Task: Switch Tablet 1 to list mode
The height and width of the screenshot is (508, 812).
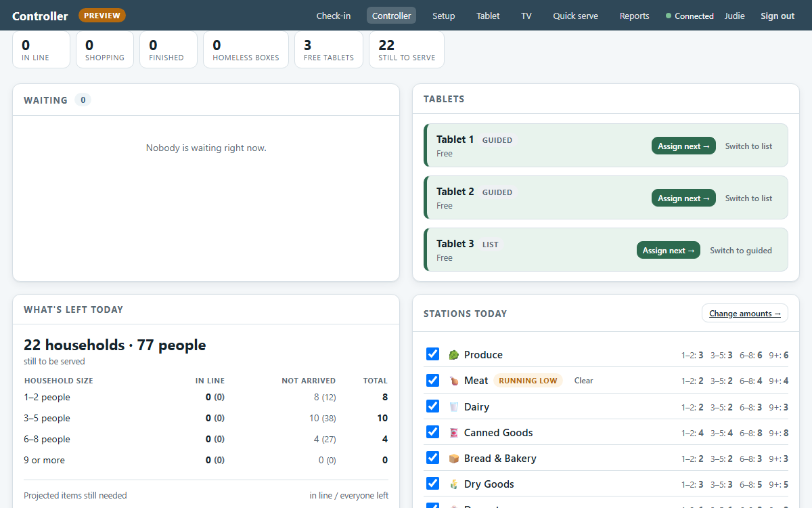Action: tap(748, 146)
